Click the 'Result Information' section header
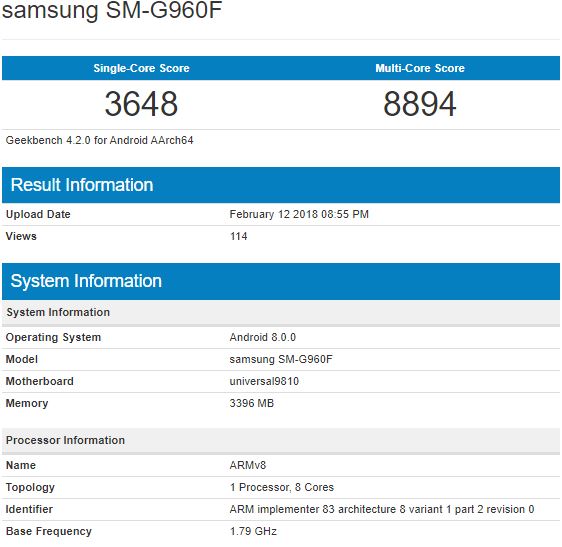Image resolution: width=562 pixels, height=547 pixels. tap(281, 185)
